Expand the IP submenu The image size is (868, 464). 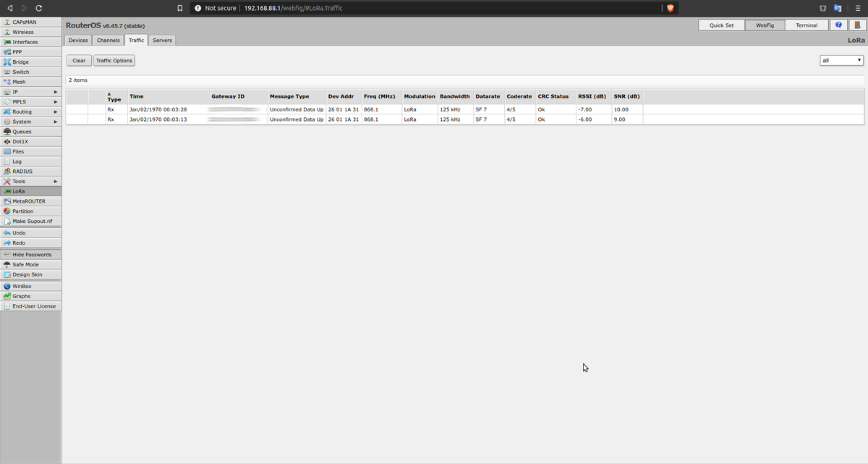tap(31, 92)
